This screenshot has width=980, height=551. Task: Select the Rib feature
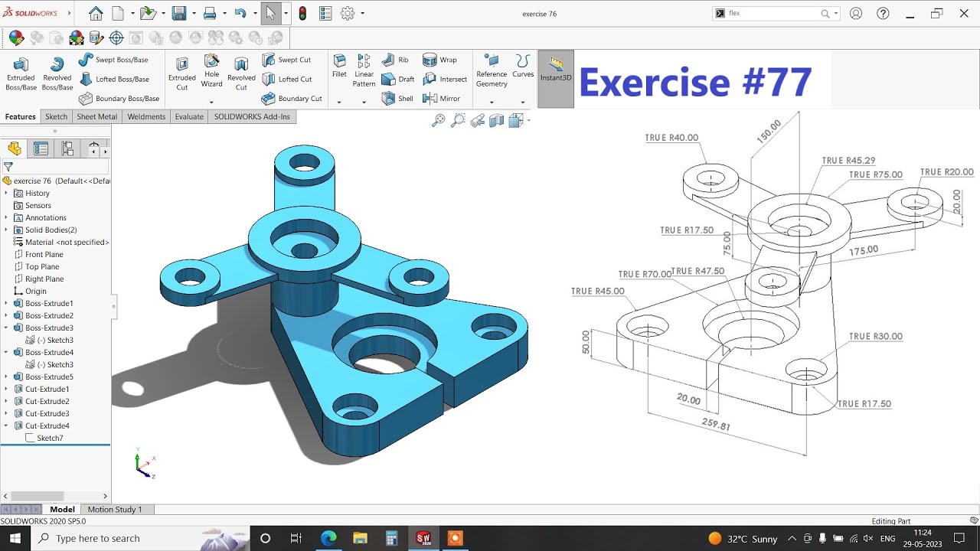pyautogui.click(x=395, y=60)
